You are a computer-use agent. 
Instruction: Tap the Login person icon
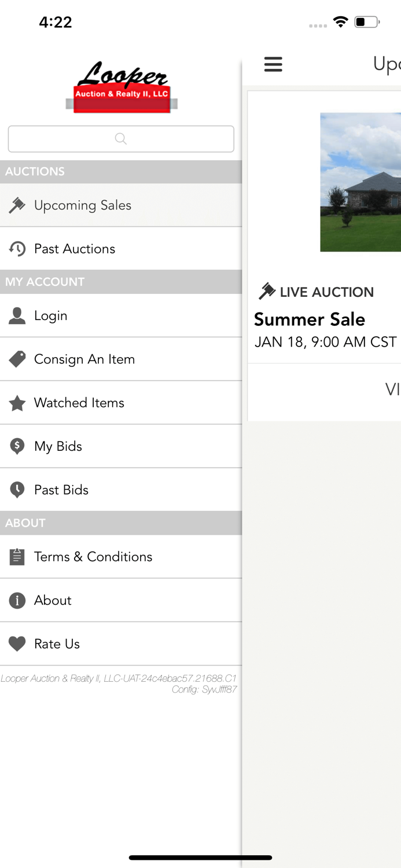click(x=17, y=315)
